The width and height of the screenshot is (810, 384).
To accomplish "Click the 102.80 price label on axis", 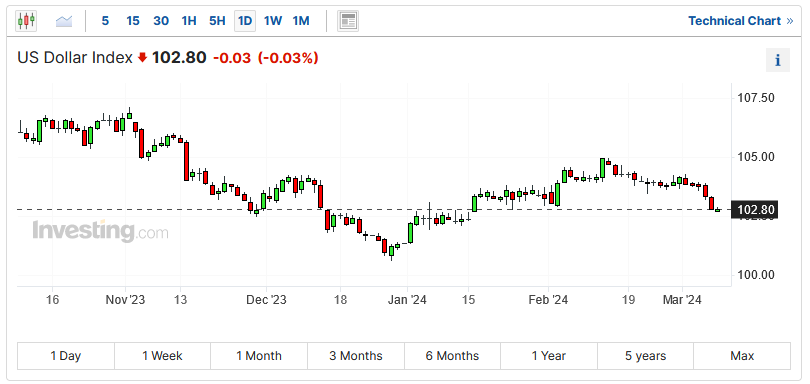I will click(756, 210).
